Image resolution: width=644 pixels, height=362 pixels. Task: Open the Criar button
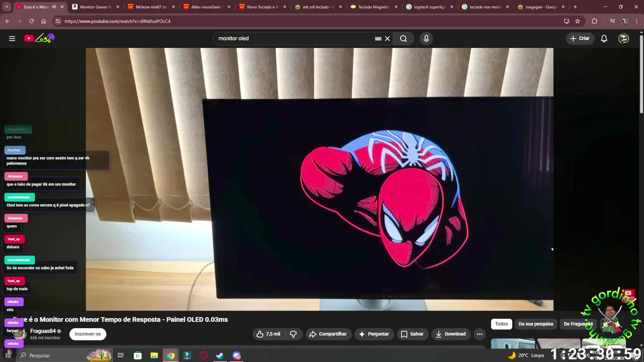coord(580,38)
